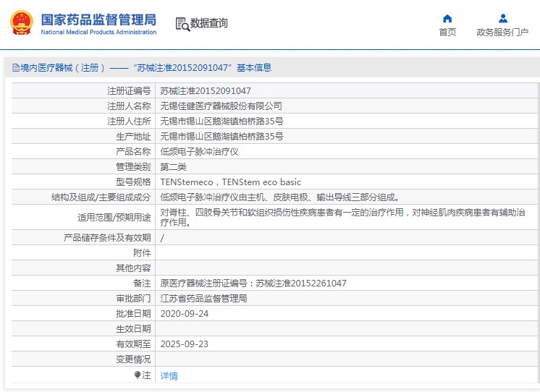Click the 基本信息 panel header title
Screen dimensions: 540x392
point(142,68)
